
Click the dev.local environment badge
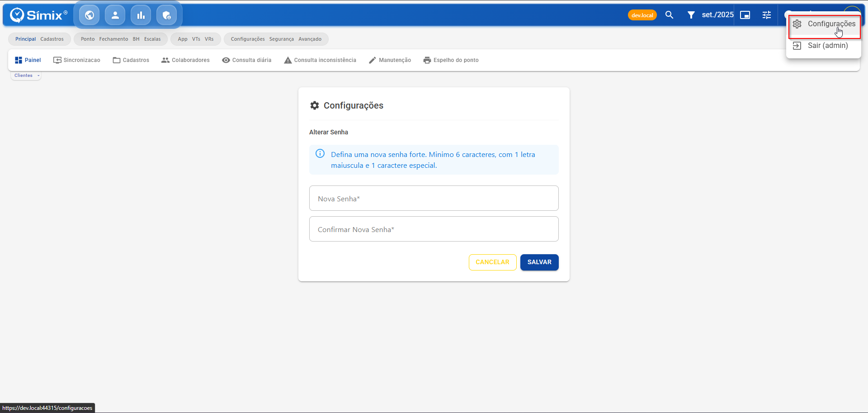[642, 15]
